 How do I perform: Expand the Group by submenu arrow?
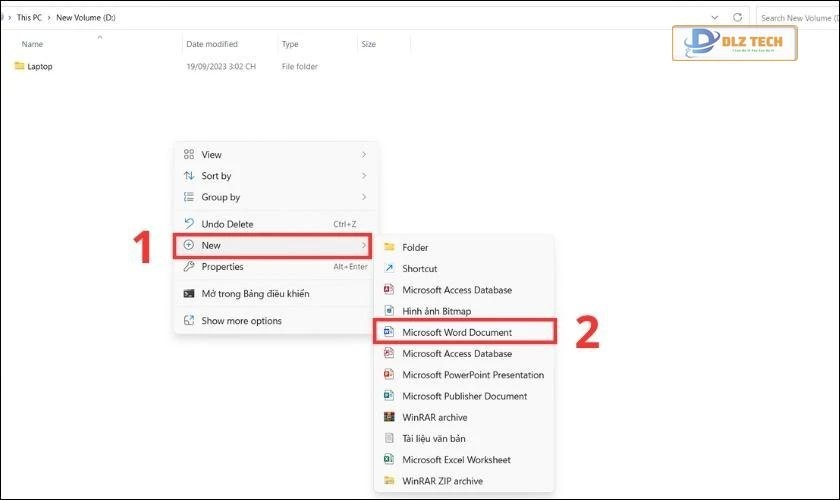point(364,197)
